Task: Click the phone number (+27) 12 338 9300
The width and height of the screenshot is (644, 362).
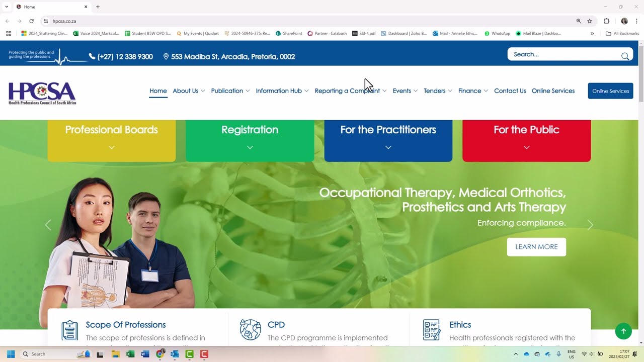Action: pos(121,56)
